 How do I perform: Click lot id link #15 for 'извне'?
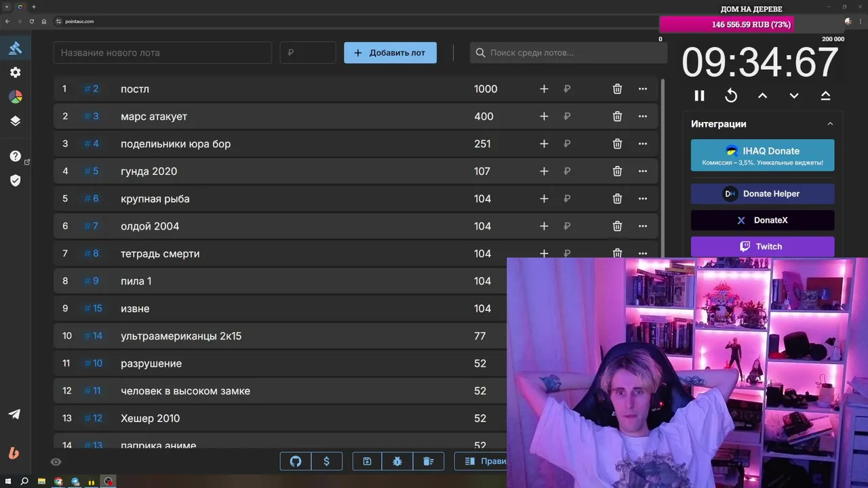coord(93,308)
